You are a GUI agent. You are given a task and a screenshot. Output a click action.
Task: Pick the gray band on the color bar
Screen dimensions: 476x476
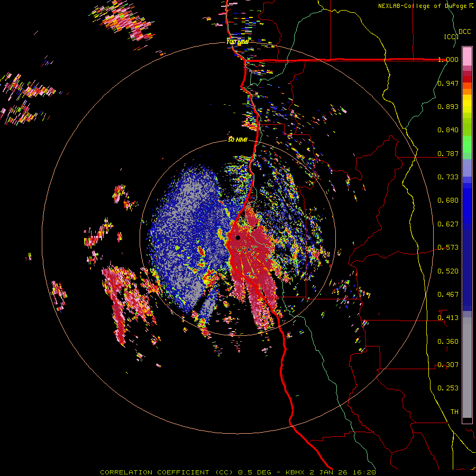(467, 368)
